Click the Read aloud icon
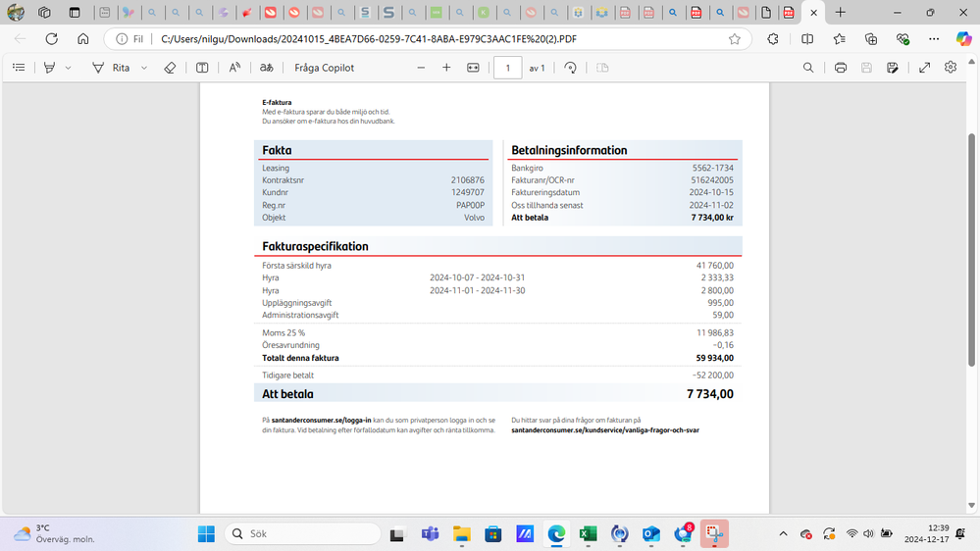Screen dimensions: 980x551 click(234, 68)
